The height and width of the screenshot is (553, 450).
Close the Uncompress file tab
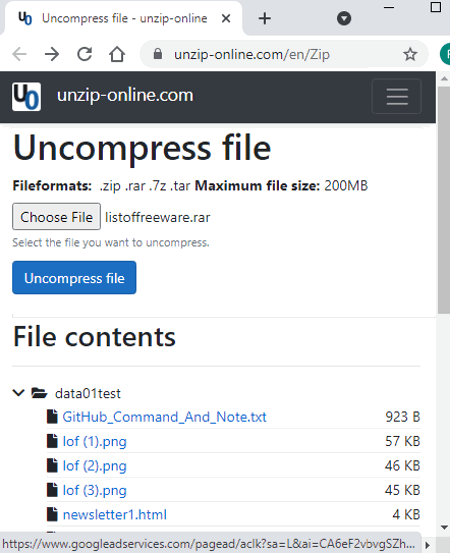pyautogui.click(x=226, y=18)
